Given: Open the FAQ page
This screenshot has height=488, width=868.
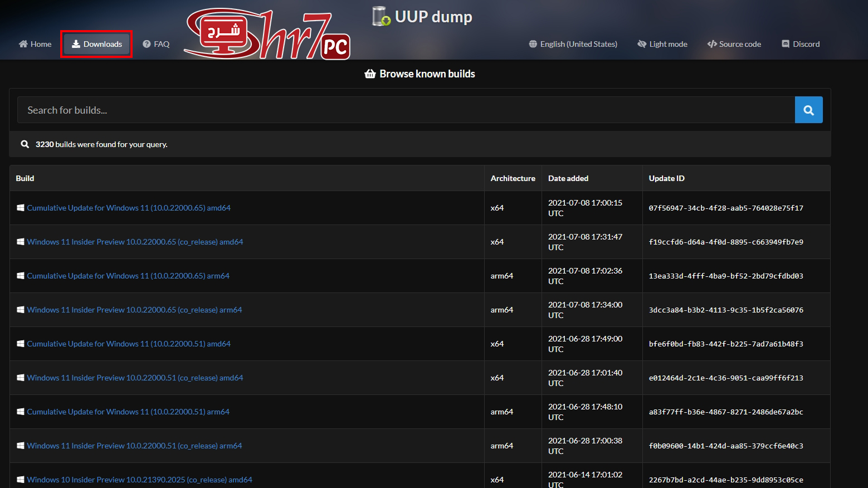Looking at the screenshot, I should (156, 44).
